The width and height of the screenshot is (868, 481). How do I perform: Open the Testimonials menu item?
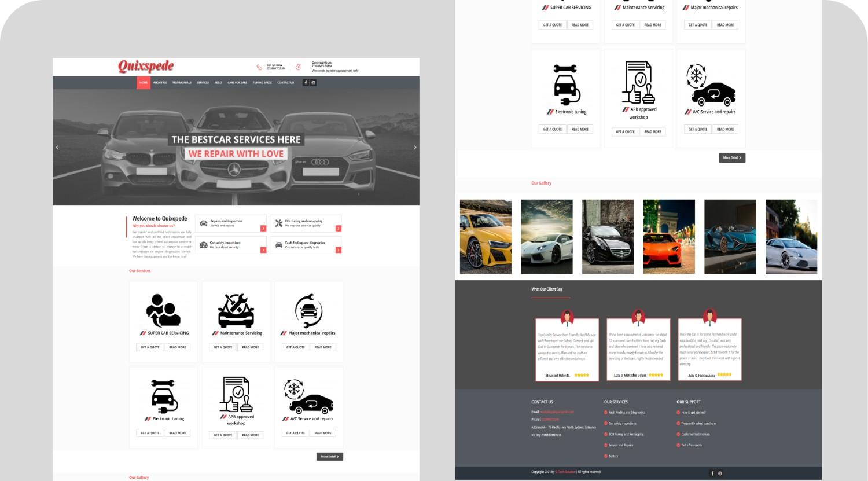click(182, 83)
